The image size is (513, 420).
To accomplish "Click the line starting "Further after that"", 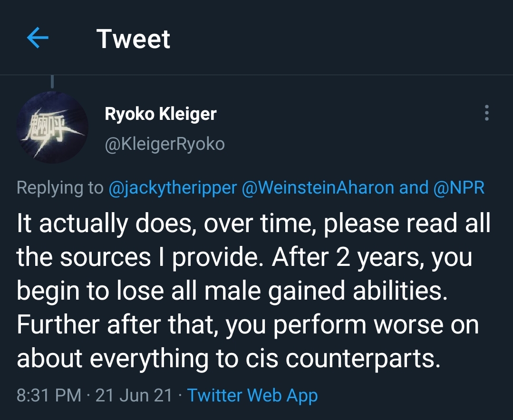I will coord(247,325).
